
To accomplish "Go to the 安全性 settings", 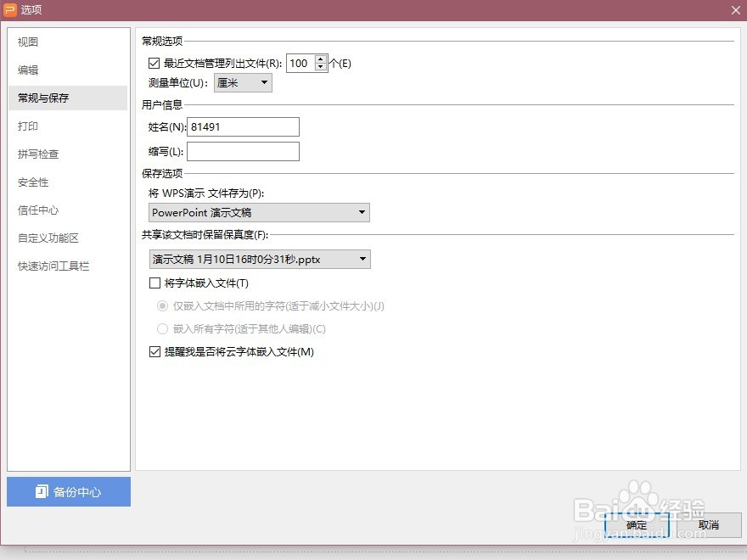I will tap(68, 182).
